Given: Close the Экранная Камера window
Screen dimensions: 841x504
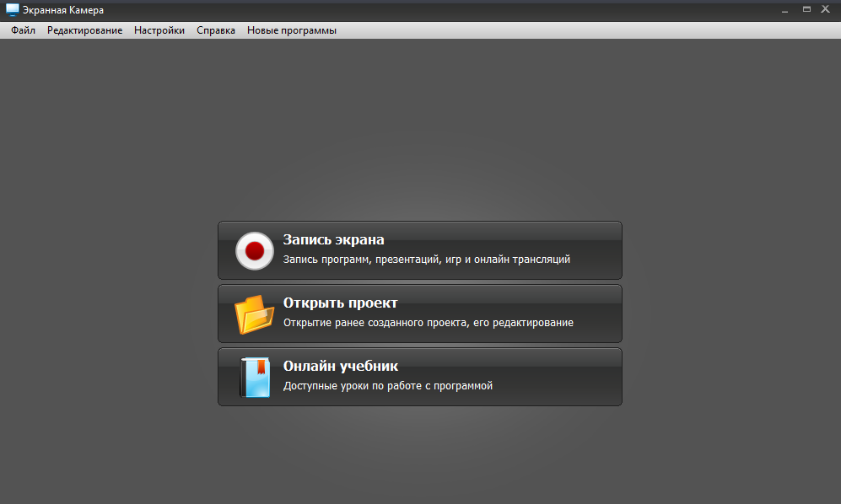Looking at the screenshot, I should click(x=828, y=10).
